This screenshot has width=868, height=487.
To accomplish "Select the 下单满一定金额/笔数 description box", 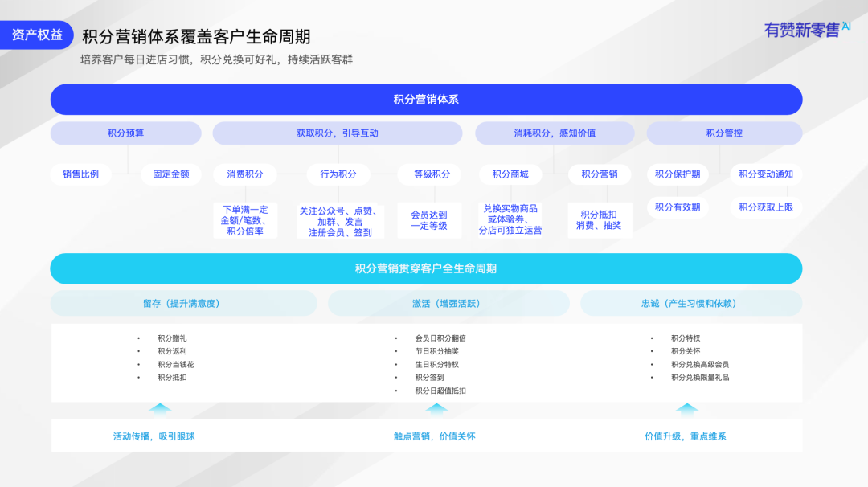I will point(245,220).
